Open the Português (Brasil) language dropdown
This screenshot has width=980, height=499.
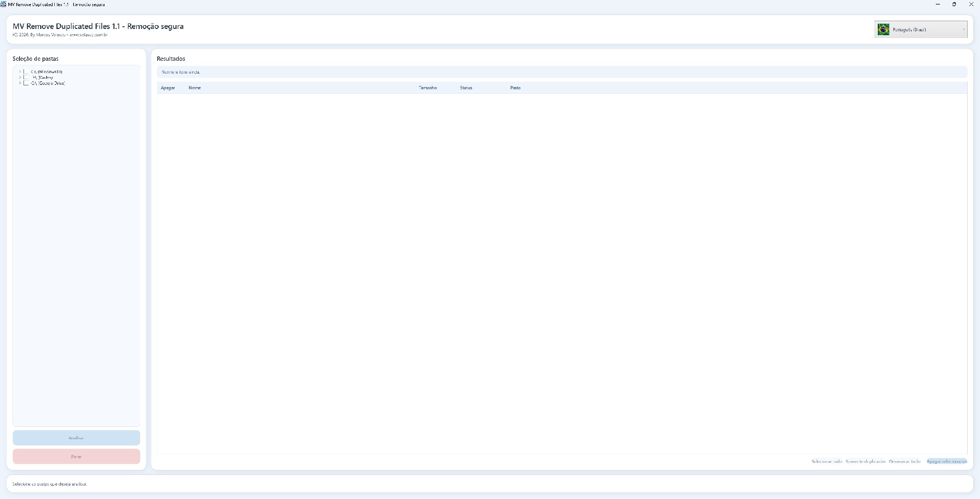pyautogui.click(x=921, y=30)
